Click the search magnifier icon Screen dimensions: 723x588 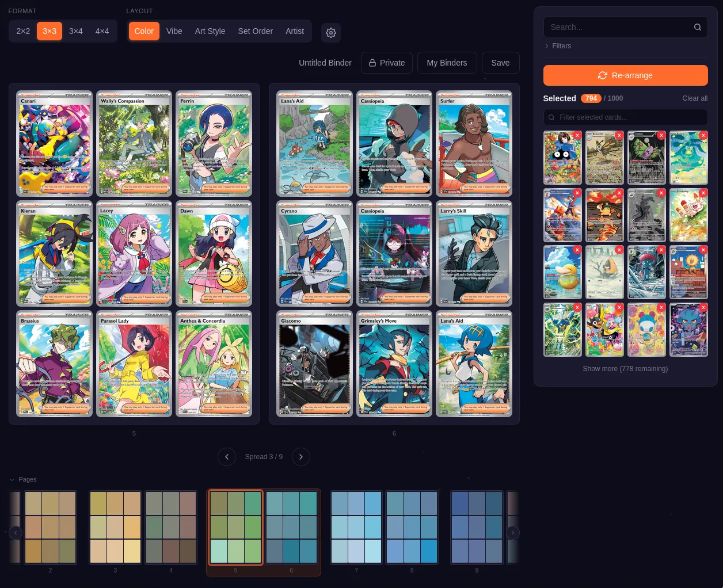pyautogui.click(x=697, y=27)
